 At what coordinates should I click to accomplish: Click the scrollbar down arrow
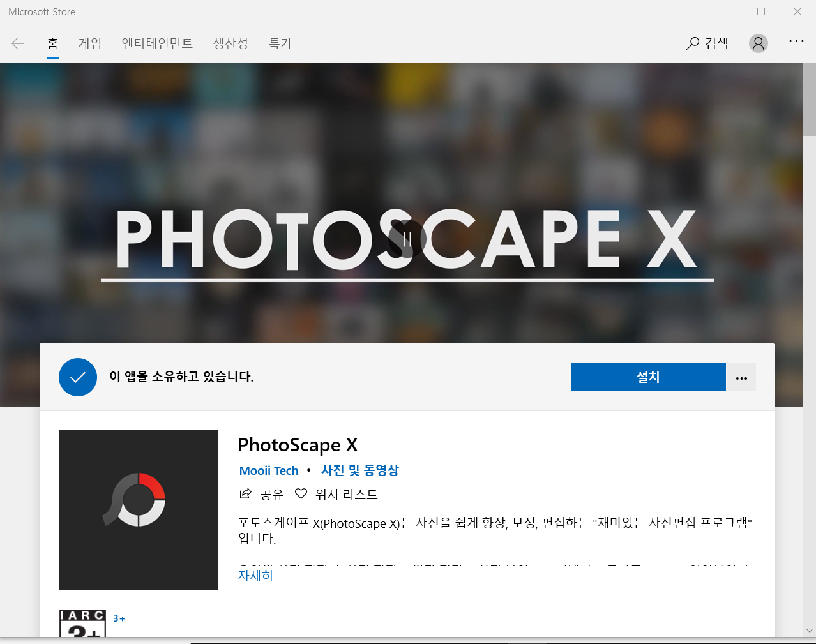(x=810, y=631)
